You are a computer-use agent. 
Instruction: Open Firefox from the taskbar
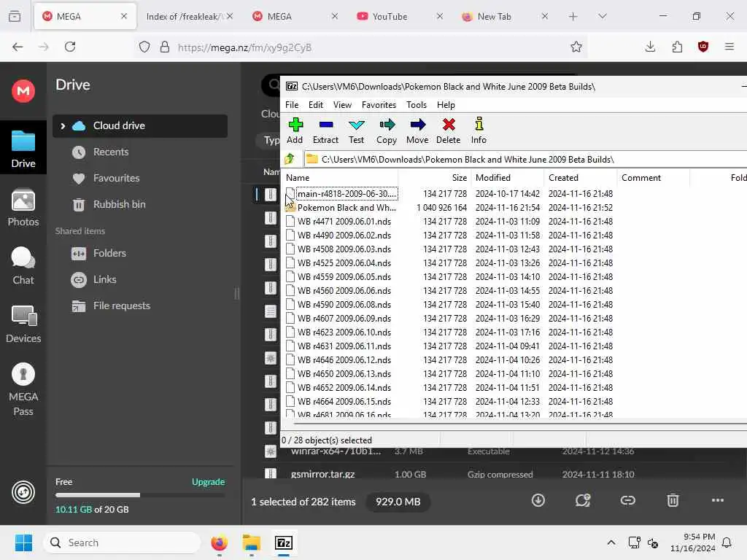coord(219,542)
